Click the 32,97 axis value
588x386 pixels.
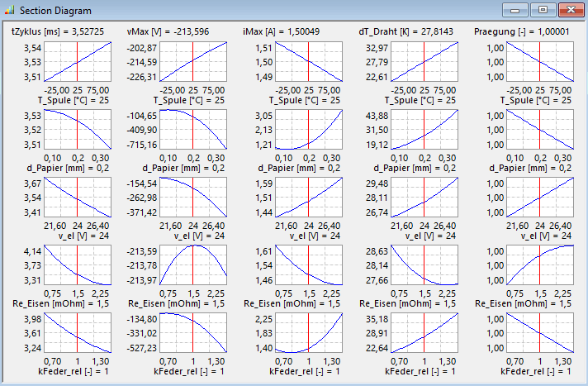[x=377, y=48]
